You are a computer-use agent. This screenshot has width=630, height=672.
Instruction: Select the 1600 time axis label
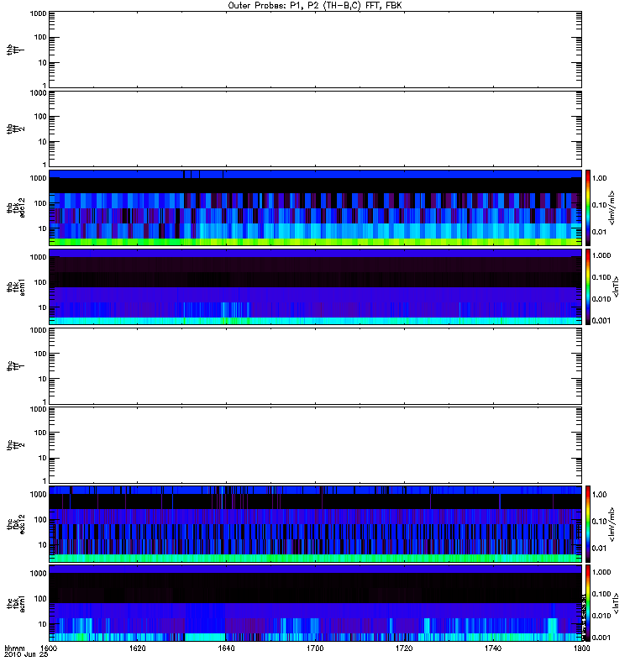point(49,648)
